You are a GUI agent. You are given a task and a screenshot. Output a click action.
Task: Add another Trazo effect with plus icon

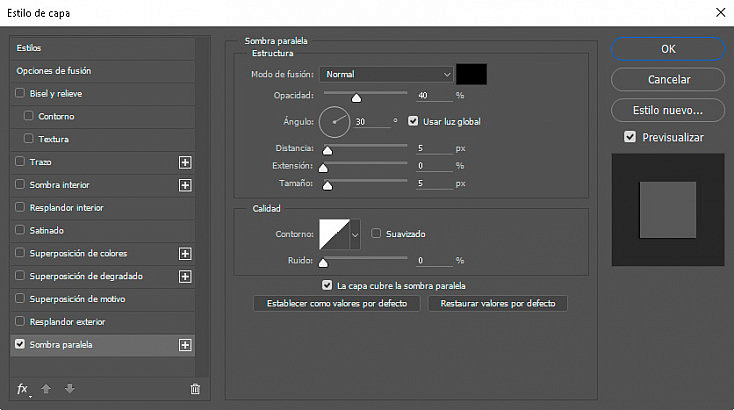(x=185, y=162)
